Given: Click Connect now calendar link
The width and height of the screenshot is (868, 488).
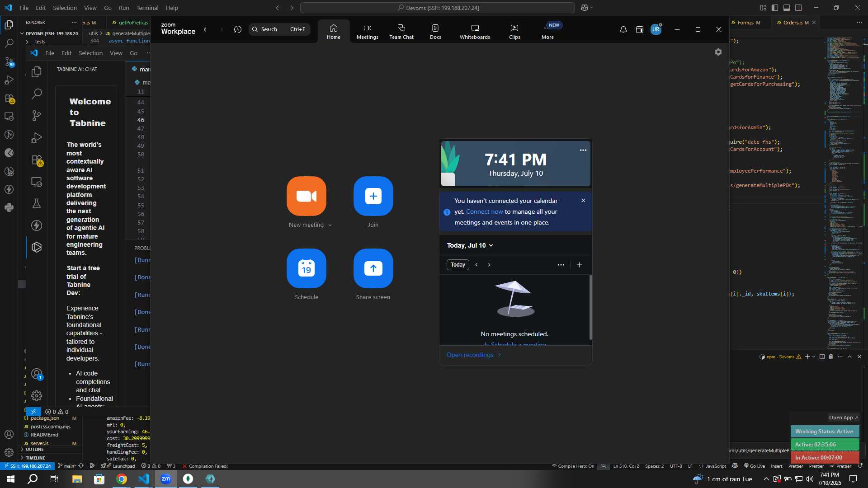Looking at the screenshot, I should [x=484, y=211].
